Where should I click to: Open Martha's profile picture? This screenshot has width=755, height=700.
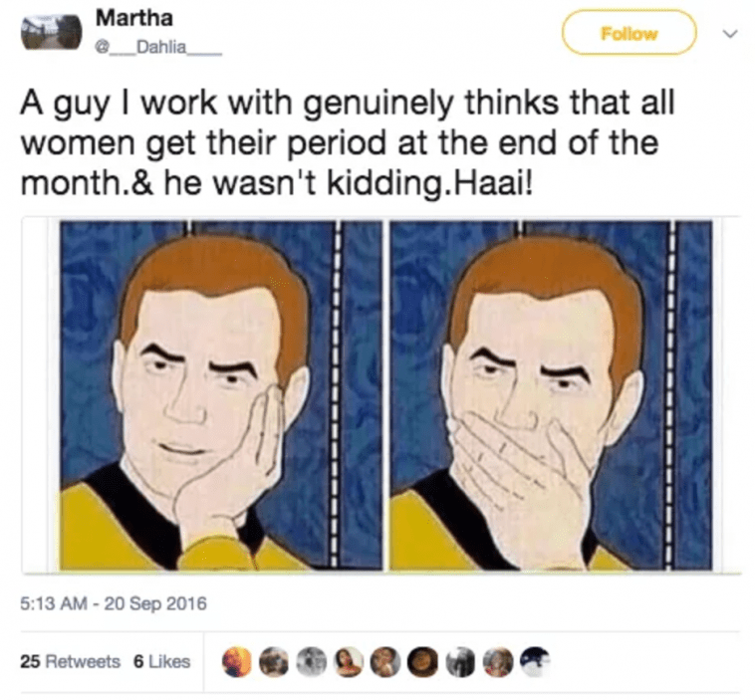[x=51, y=32]
